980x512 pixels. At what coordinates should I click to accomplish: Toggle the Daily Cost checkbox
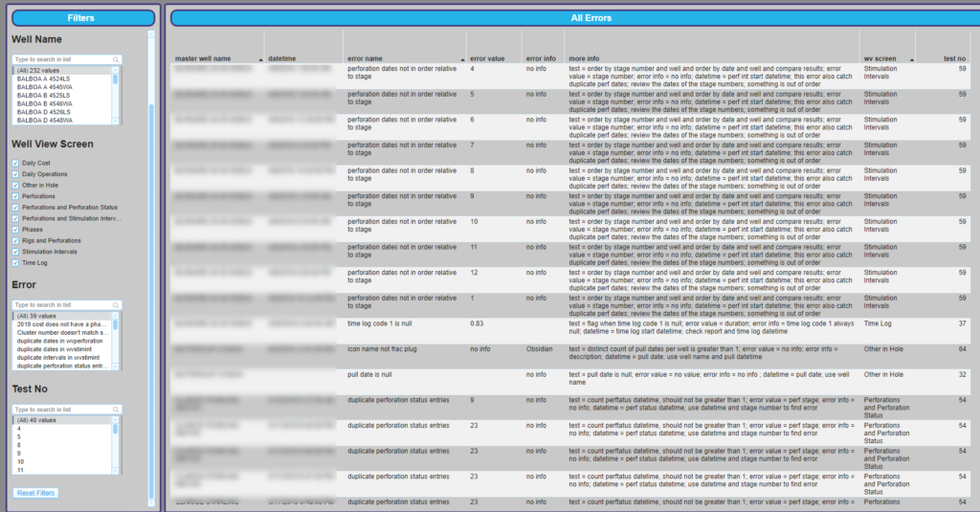coord(15,163)
